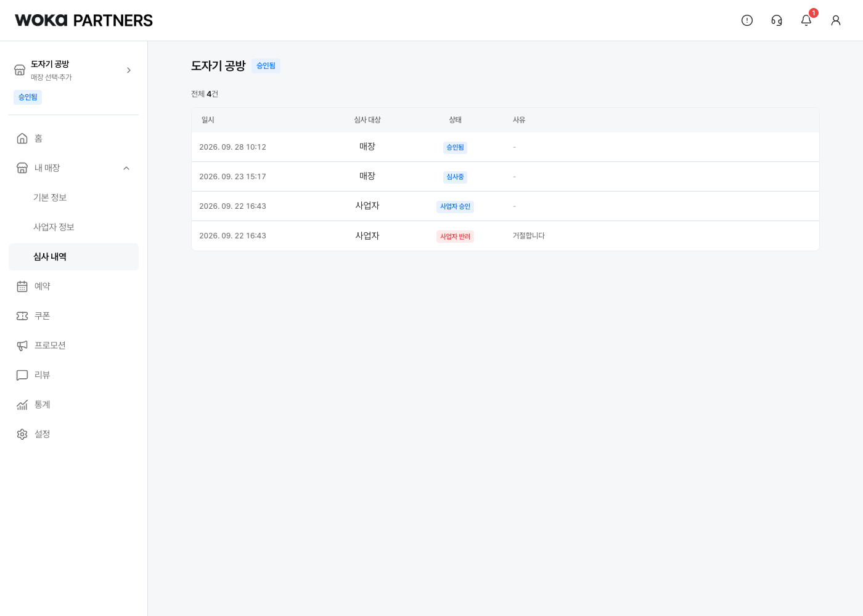Click the 사유 column header
The image size is (863, 616).
(x=519, y=120)
